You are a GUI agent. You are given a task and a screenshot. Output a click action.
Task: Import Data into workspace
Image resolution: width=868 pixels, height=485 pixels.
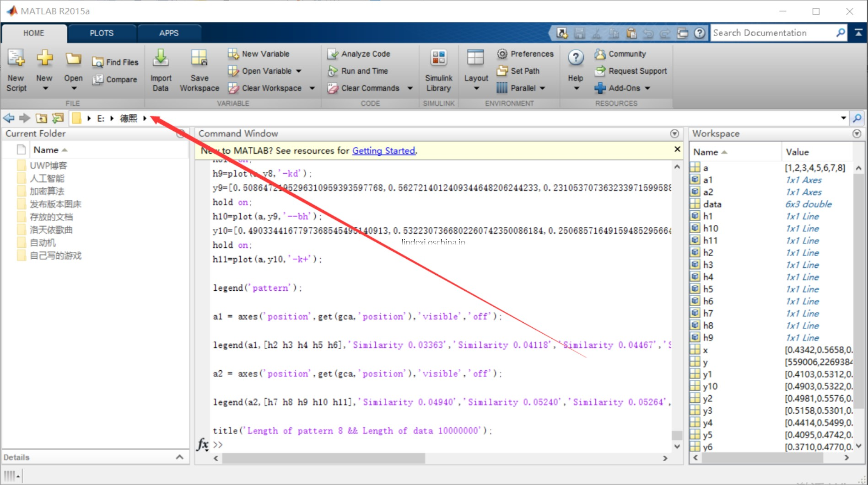(x=161, y=70)
